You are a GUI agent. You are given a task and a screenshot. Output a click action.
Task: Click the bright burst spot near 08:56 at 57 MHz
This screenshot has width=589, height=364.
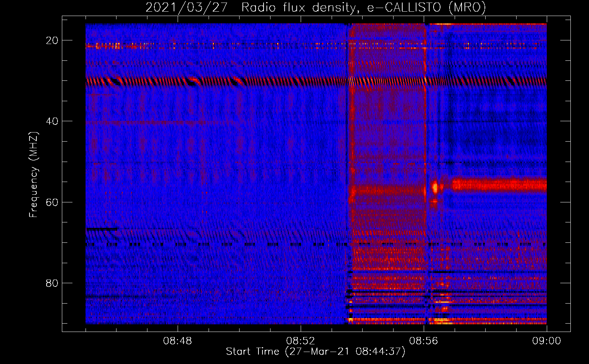pyautogui.click(x=435, y=187)
